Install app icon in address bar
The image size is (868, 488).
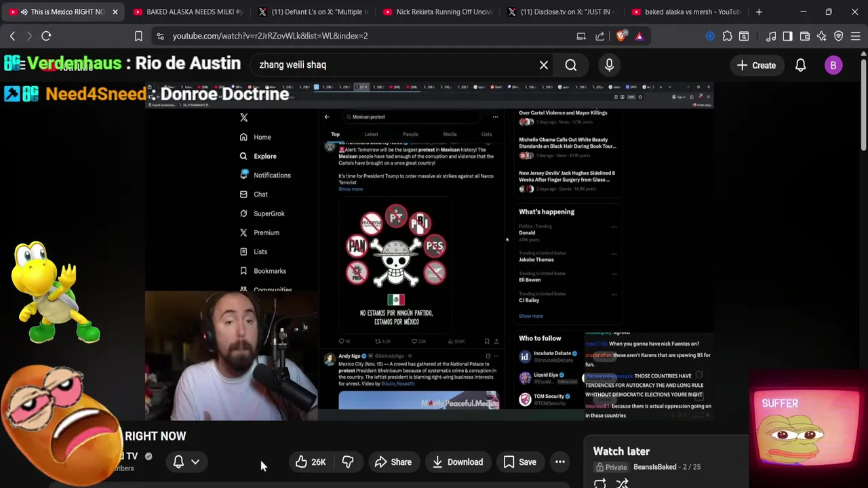581,36
